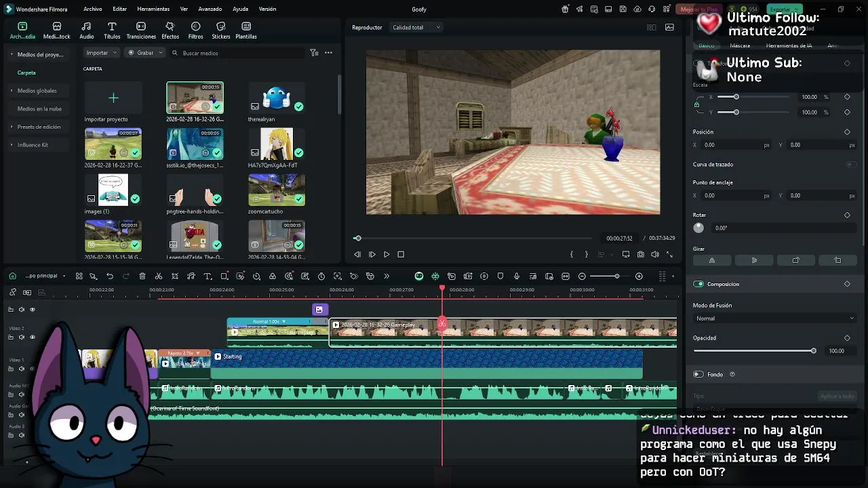This screenshot has width=868, height=488.
Task: Open the Modo de Fusión Normal dropdown
Action: pos(774,319)
